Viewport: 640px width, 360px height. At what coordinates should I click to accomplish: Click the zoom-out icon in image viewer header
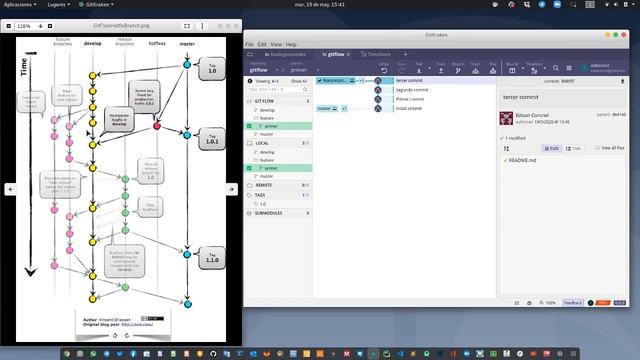coord(9,26)
